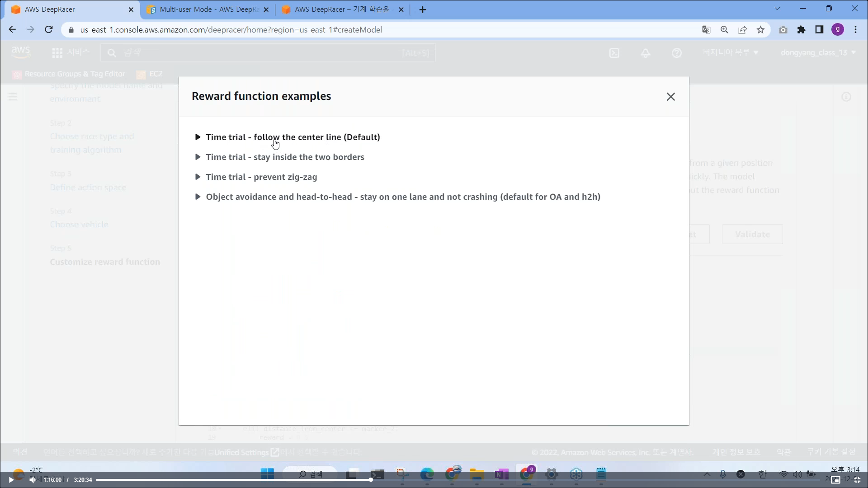Open the Chrome three-dot menu
The height and width of the screenshot is (488, 868).
[x=855, y=30]
